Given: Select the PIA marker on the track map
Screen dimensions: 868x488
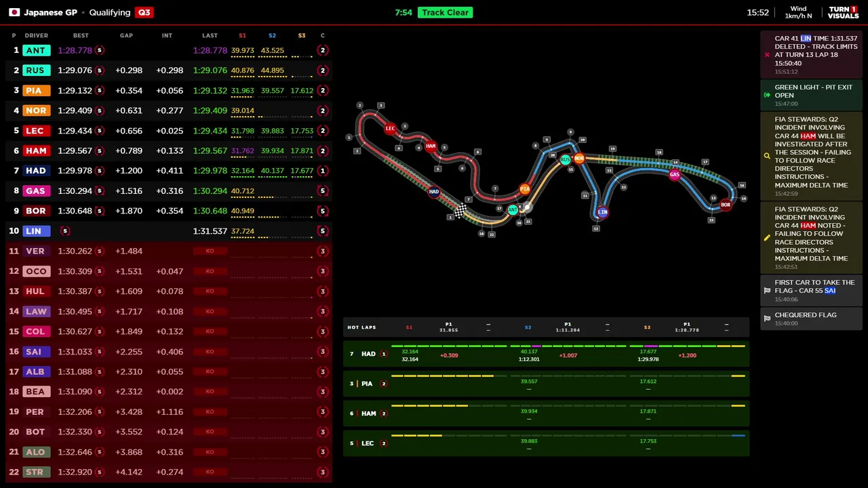Looking at the screenshot, I should point(525,190).
